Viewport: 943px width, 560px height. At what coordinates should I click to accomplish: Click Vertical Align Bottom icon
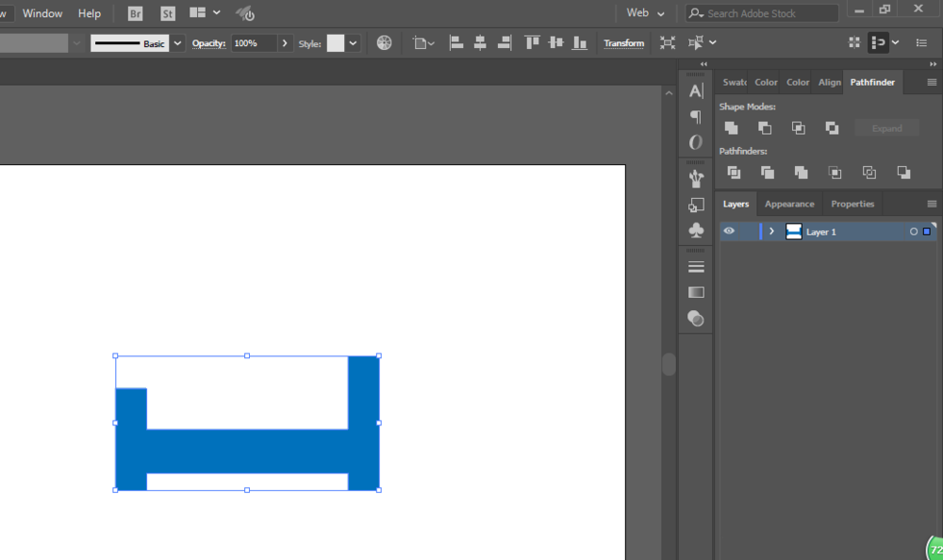pos(580,42)
